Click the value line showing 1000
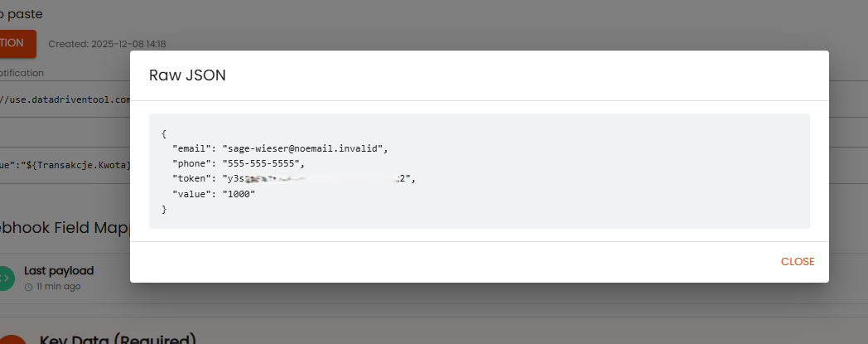 pyautogui.click(x=214, y=193)
